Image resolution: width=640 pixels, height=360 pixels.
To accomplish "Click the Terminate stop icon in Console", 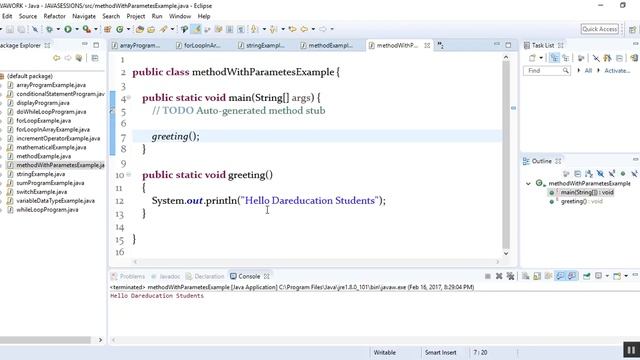I will click(487, 276).
